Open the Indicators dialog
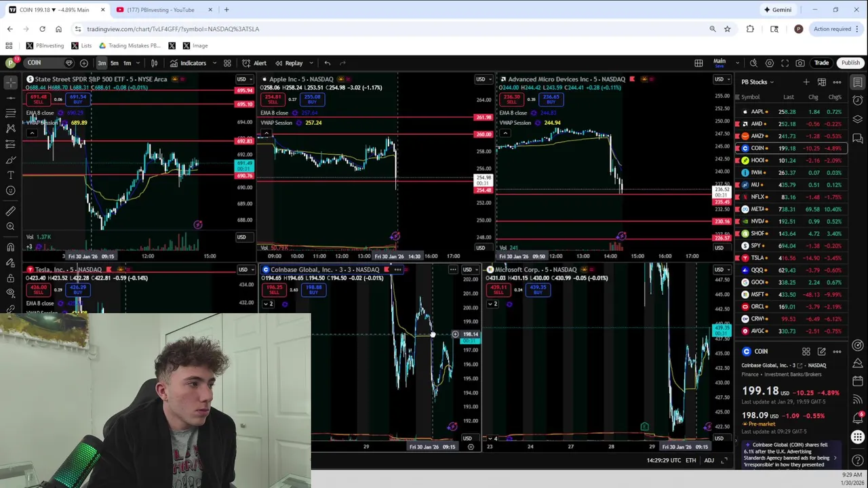Image resolution: width=868 pixels, height=488 pixels. tap(188, 63)
